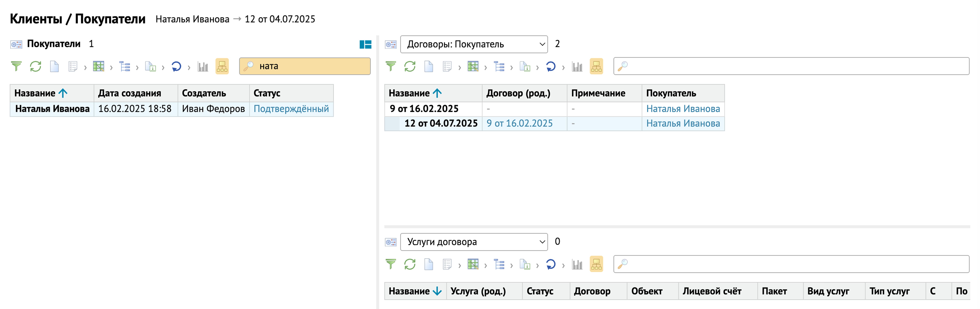
Task: Focus the empty search field in the Договоры panel
Action: point(791,66)
